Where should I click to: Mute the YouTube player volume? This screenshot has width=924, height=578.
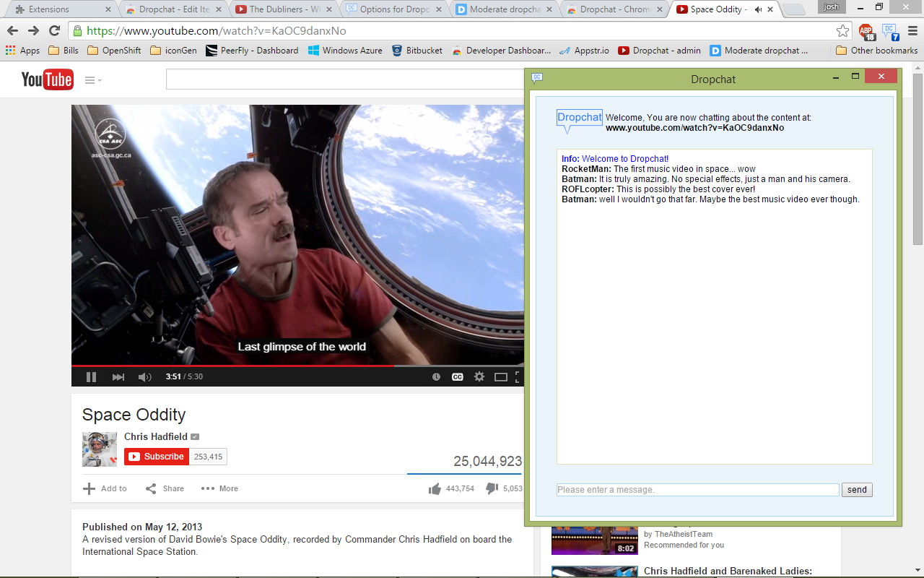point(145,376)
